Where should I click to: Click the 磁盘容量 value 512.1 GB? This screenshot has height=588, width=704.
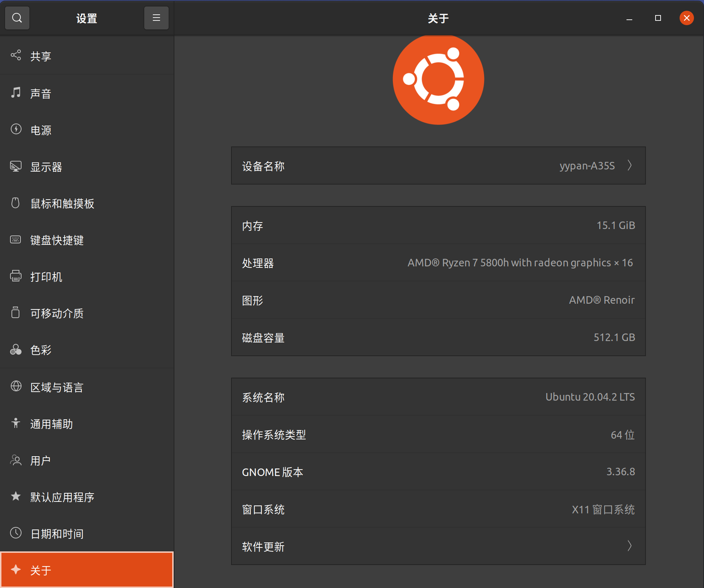(614, 337)
